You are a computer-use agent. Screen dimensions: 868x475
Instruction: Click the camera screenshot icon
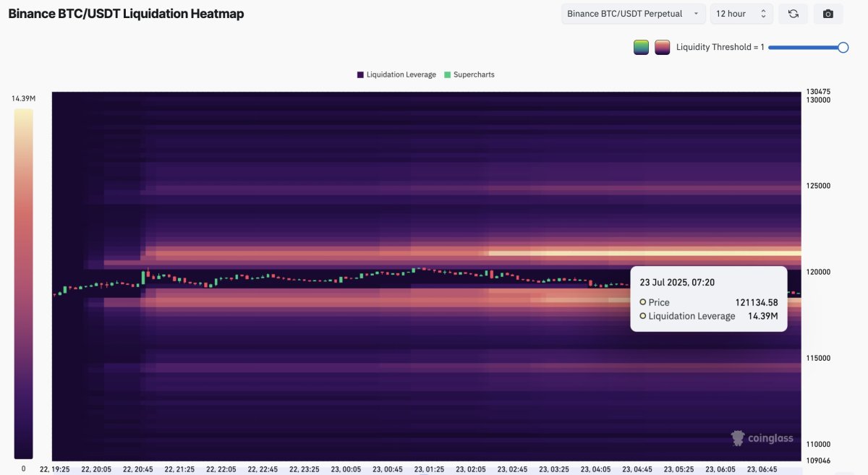pyautogui.click(x=828, y=14)
